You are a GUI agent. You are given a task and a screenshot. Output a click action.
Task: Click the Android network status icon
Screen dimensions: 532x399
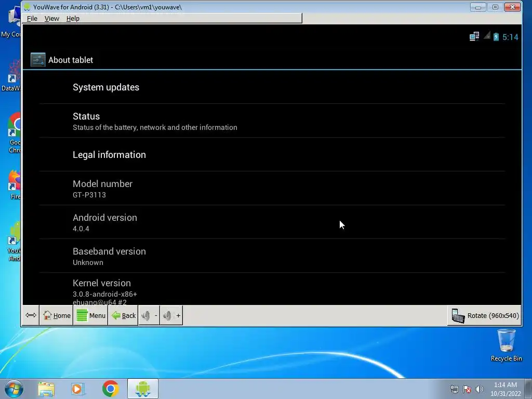click(474, 36)
